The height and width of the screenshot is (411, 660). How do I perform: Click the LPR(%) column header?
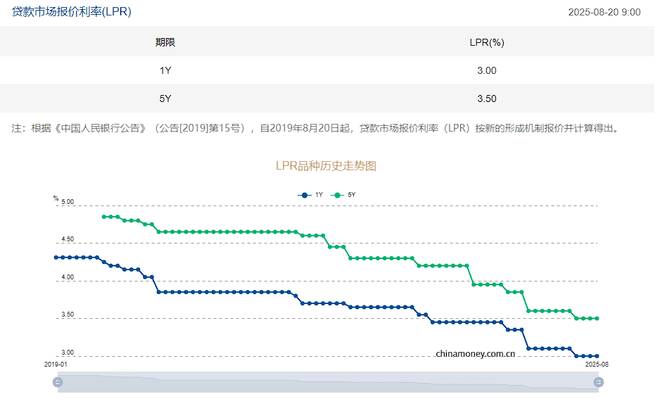(x=487, y=42)
